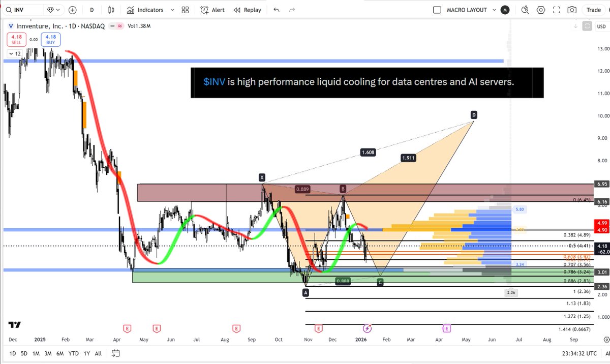Click the earnings E marker in May 2025
The width and height of the screenshot is (610, 364).
tap(157, 328)
